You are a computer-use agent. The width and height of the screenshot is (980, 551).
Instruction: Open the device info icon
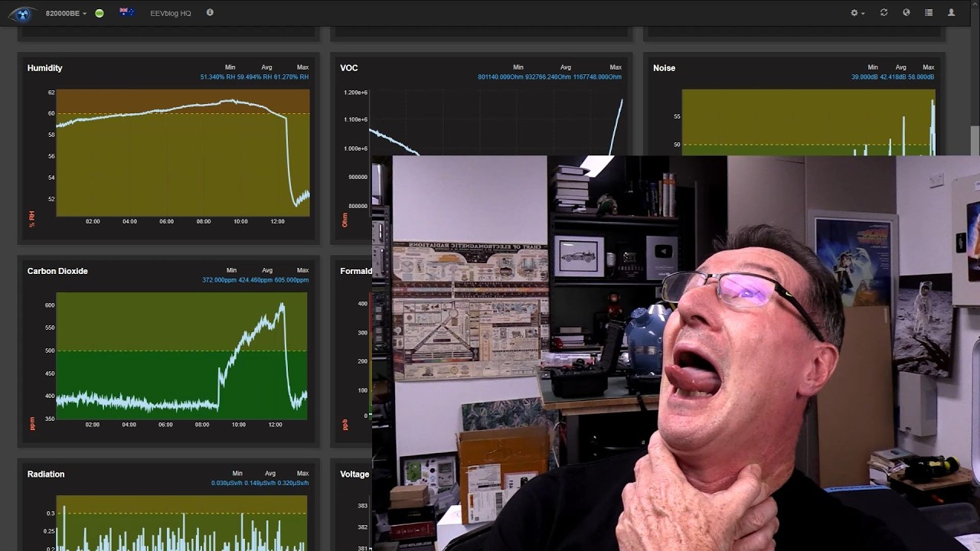[210, 12]
